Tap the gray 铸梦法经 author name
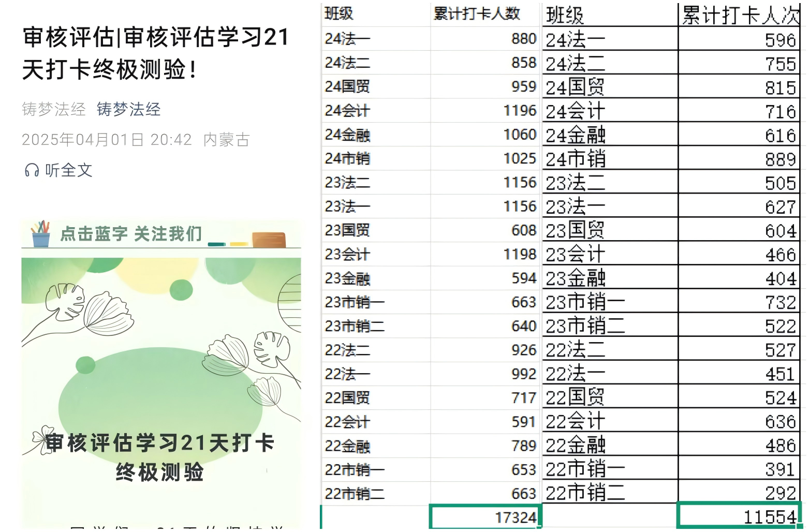 pyautogui.click(x=54, y=109)
